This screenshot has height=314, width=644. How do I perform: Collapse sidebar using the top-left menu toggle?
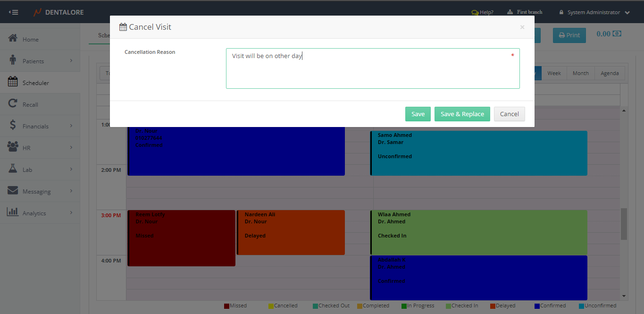click(x=13, y=12)
